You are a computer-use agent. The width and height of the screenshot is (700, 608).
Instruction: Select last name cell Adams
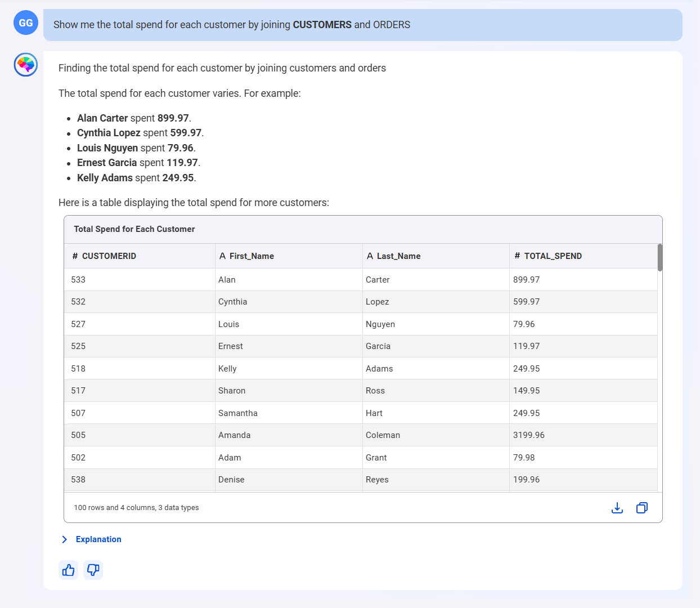coord(436,369)
